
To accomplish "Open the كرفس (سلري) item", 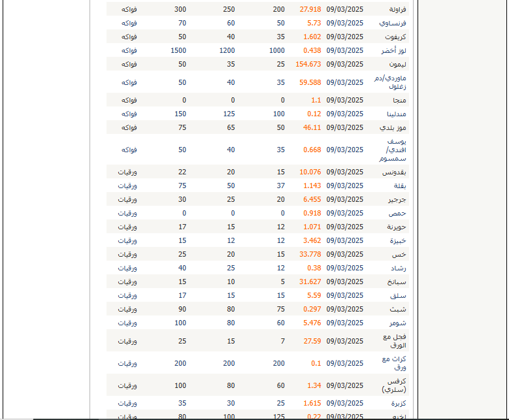I will point(394,385).
